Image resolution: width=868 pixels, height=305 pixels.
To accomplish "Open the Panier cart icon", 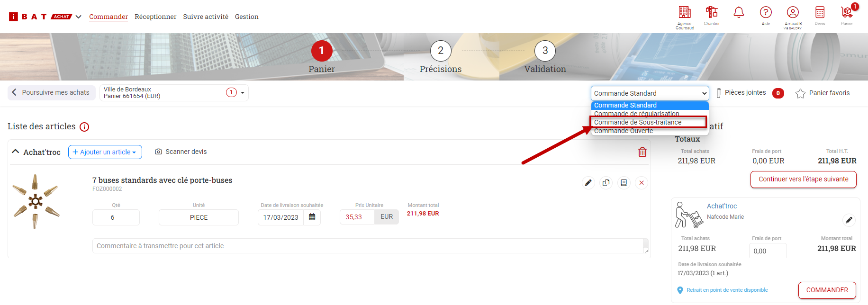I will click(x=847, y=13).
